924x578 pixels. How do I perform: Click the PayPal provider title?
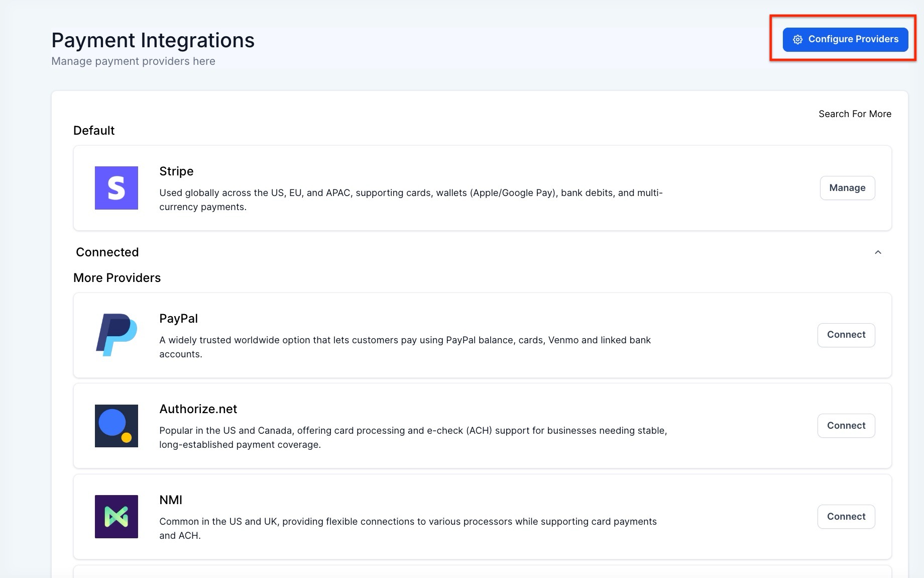(x=178, y=319)
